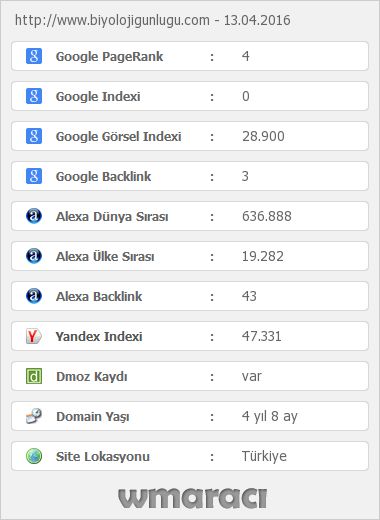Click the Google icon next to Google Indexi

pyautogui.click(x=34, y=96)
